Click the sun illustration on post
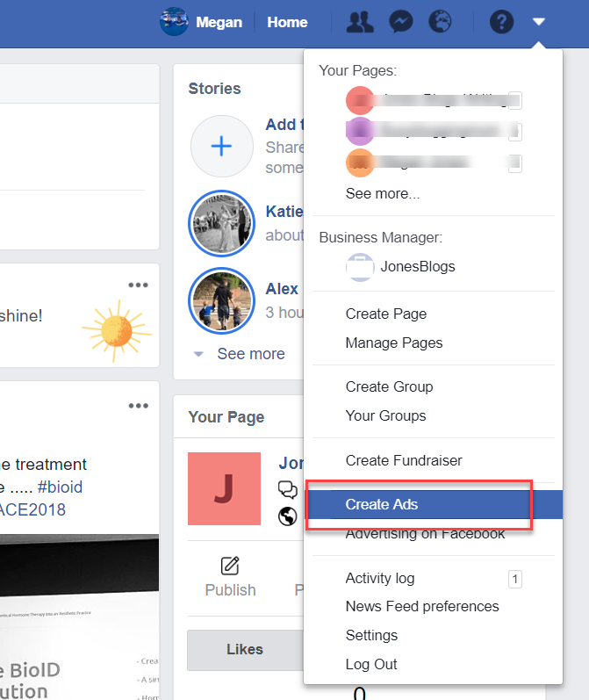 tap(117, 331)
